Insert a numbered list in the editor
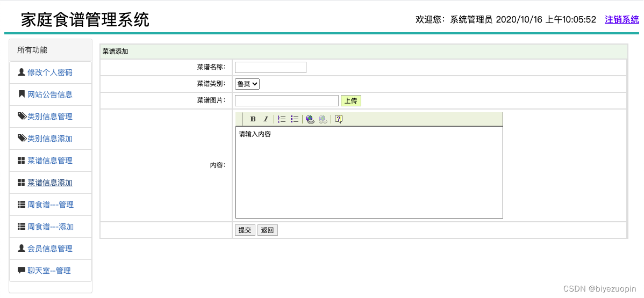This screenshot has width=644, height=298. 282,119
